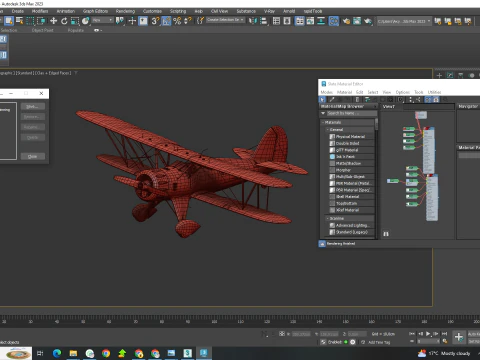Open Schematic View
This screenshot has width=480, height=360.
pos(321,21)
